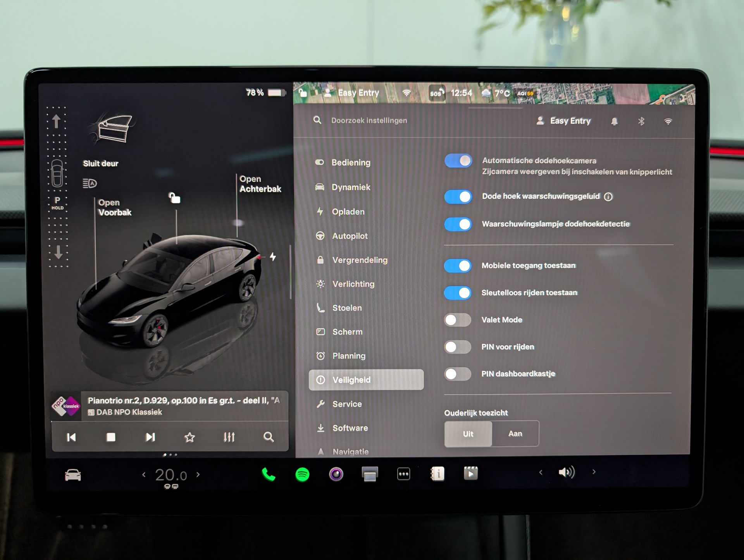
Task: Lower volume with left chevron
Action: coord(541,472)
